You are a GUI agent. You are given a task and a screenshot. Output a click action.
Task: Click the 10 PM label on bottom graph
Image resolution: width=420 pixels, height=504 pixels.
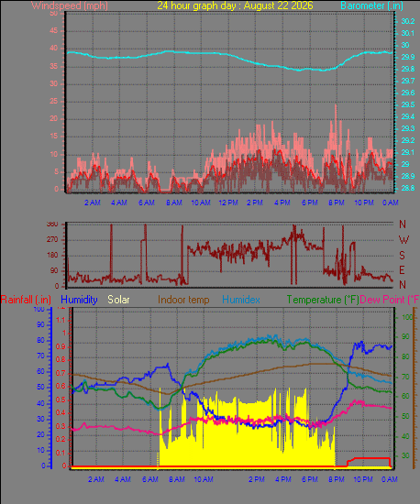pos(363,479)
